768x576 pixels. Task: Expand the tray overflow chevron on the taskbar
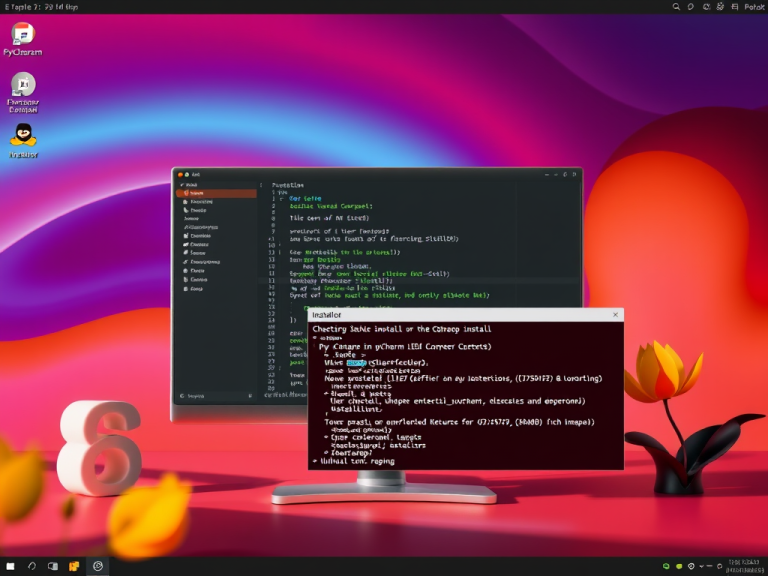701,566
